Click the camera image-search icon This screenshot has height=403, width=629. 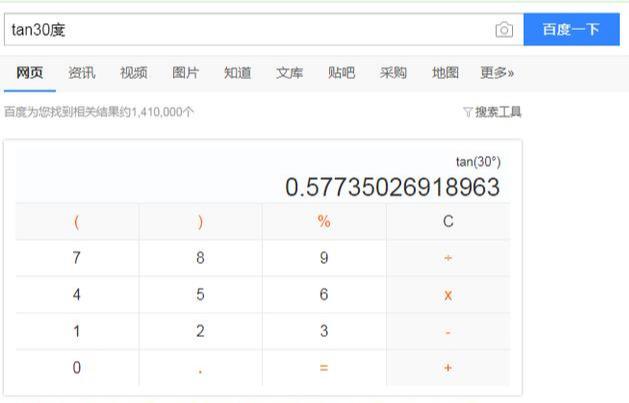(504, 30)
